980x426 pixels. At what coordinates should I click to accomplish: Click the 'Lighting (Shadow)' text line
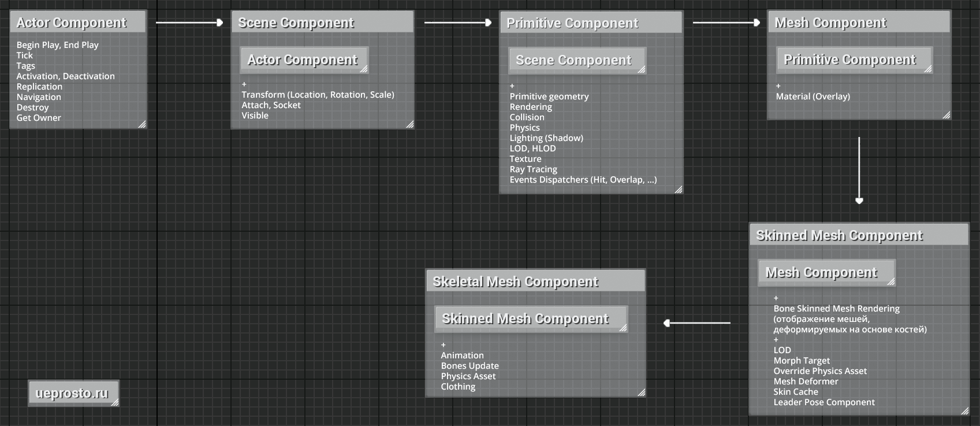click(546, 138)
